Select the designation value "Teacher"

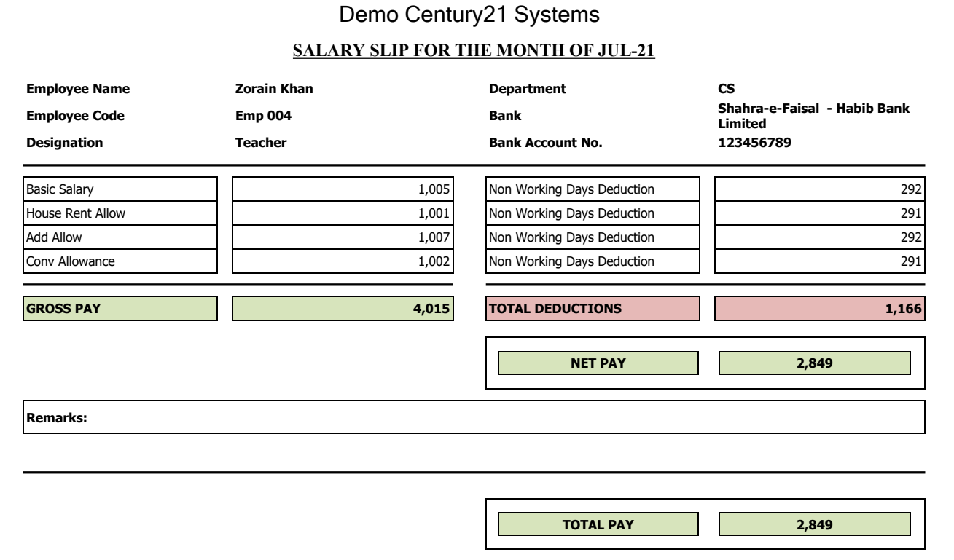pyautogui.click(x=260, y=143)
